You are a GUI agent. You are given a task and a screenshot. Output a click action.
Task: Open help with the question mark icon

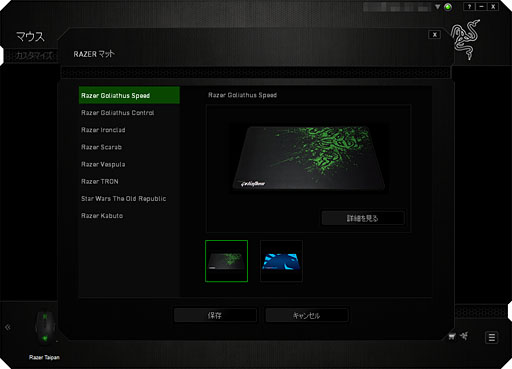click(469, 6)
